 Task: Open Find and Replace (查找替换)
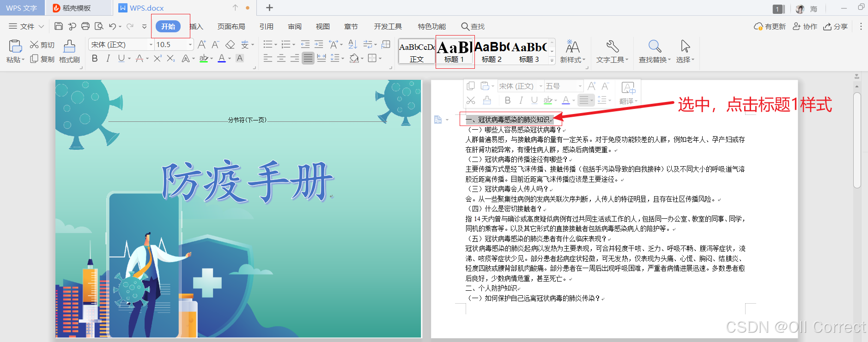655,51
